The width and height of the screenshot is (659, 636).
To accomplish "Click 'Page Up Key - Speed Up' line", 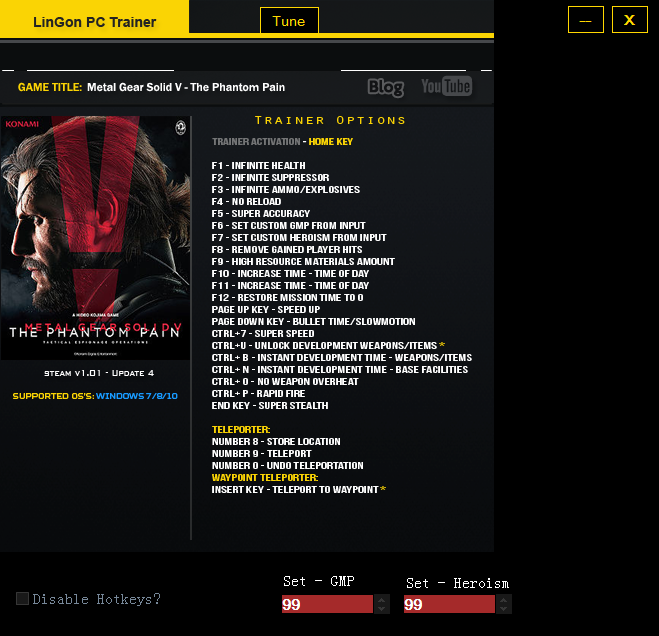I will tap(266, 309).
